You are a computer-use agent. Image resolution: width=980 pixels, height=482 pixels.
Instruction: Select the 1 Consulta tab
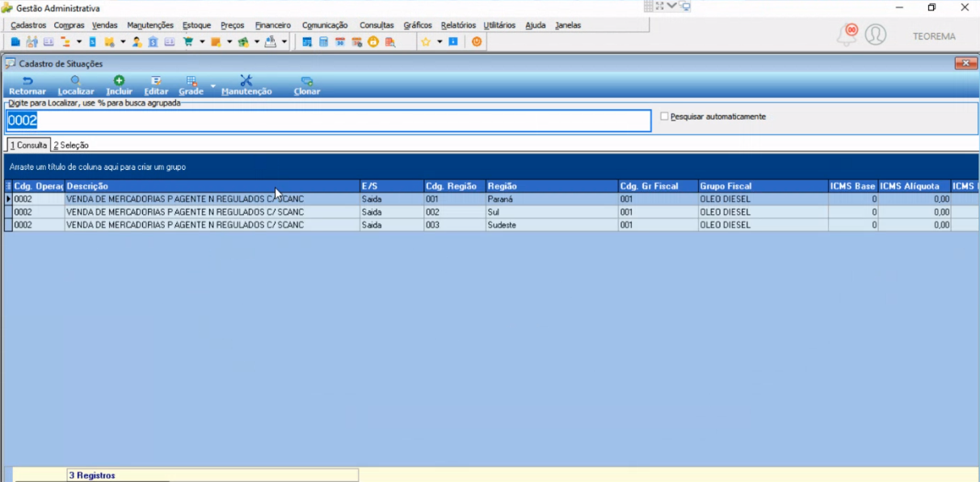(28, 145)
